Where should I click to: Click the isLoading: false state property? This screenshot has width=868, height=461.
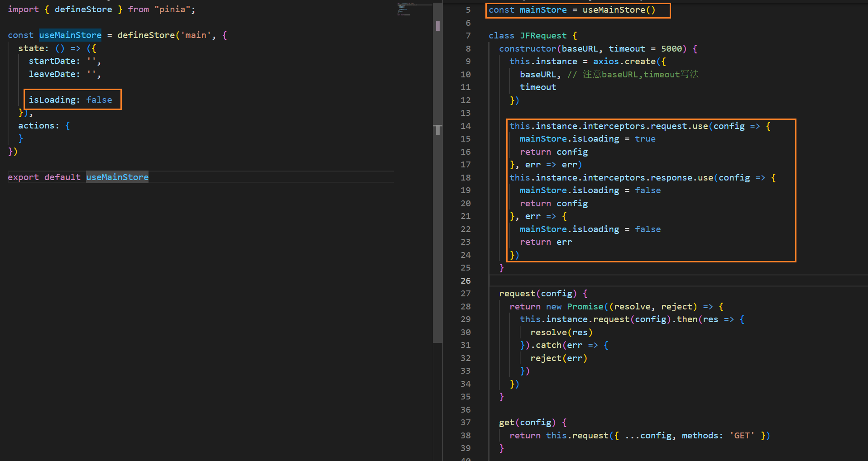click(x=71, y=100)
